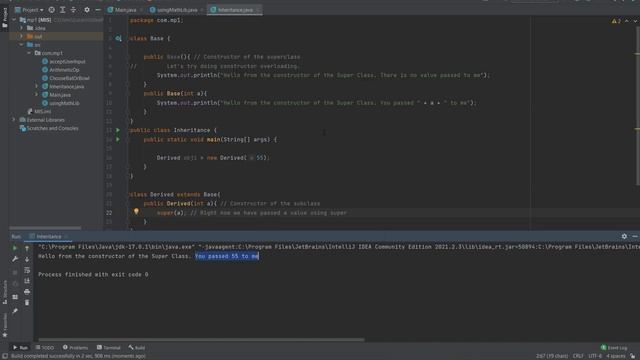Screen dimensions: 640x360
Task: Click the Print icon in run console
Action: (x=27, y=292)
